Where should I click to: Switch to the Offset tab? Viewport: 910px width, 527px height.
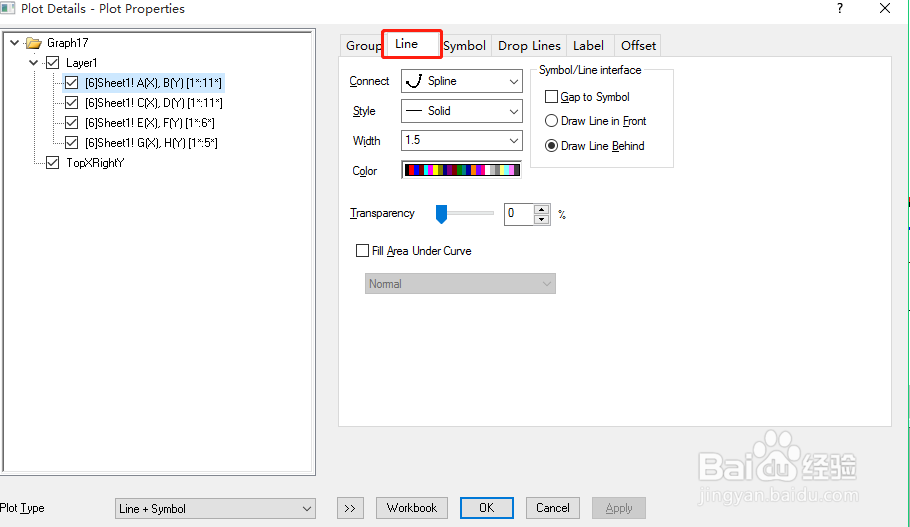pos(638,45)
